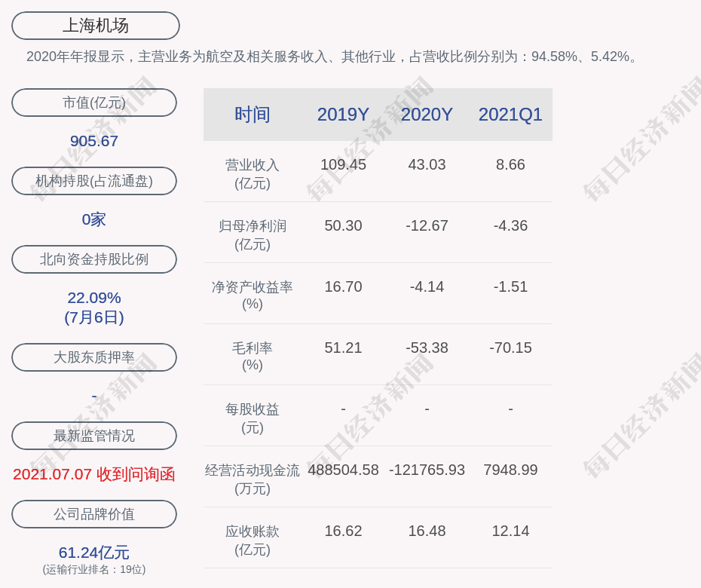Click receivables value 16.48
Viewport: 701px width, 588px height.
(x=427, y=531)
